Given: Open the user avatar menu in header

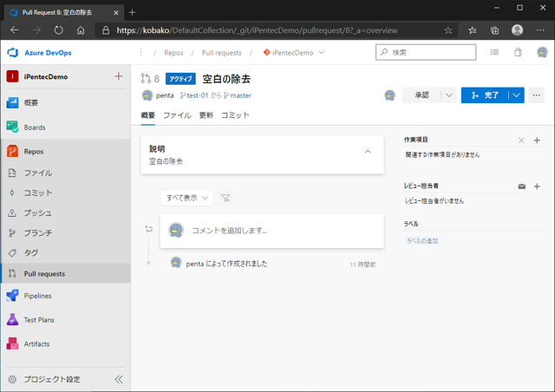Looking at the screenshot, I should (x=542, y=52).
